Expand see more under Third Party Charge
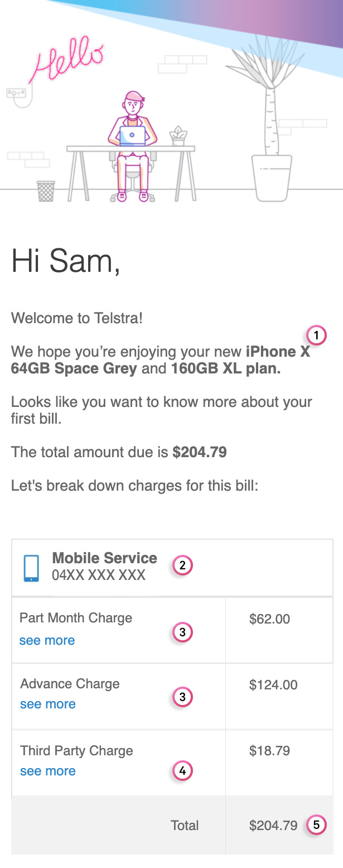The width and height of the screenshot is (343, 868). pyautogui.click(x=47, y=771)
